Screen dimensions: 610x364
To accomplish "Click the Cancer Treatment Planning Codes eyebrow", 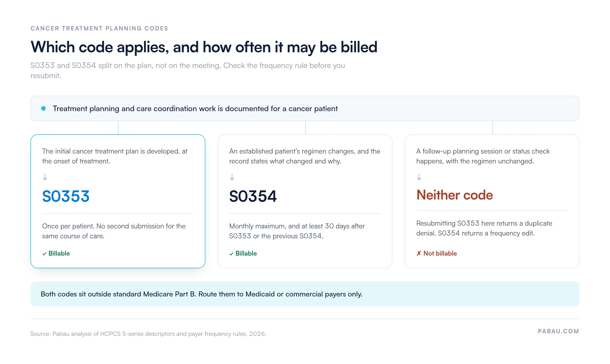I will click(99, 28).
